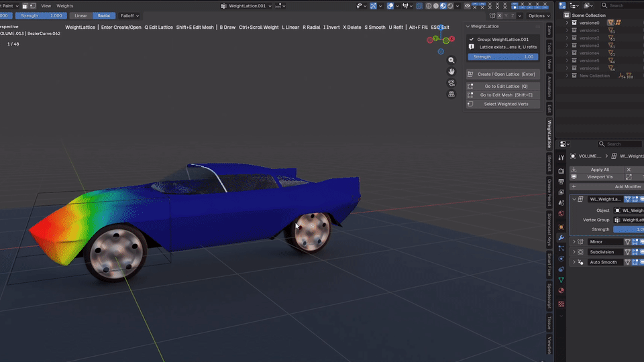Click the Add Modifier button
Image resolution: width=644 pixels, height=362 pixels.
(607, 187)
